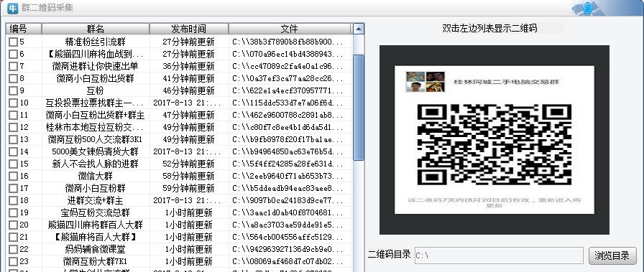
Task: Tick the checkbox of row 7
Action: 13,67
